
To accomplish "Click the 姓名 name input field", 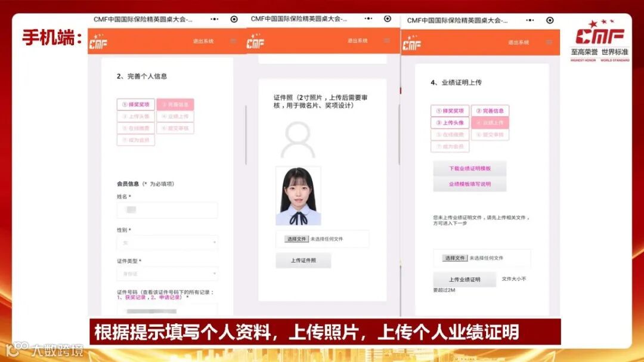I will [167, 210].
